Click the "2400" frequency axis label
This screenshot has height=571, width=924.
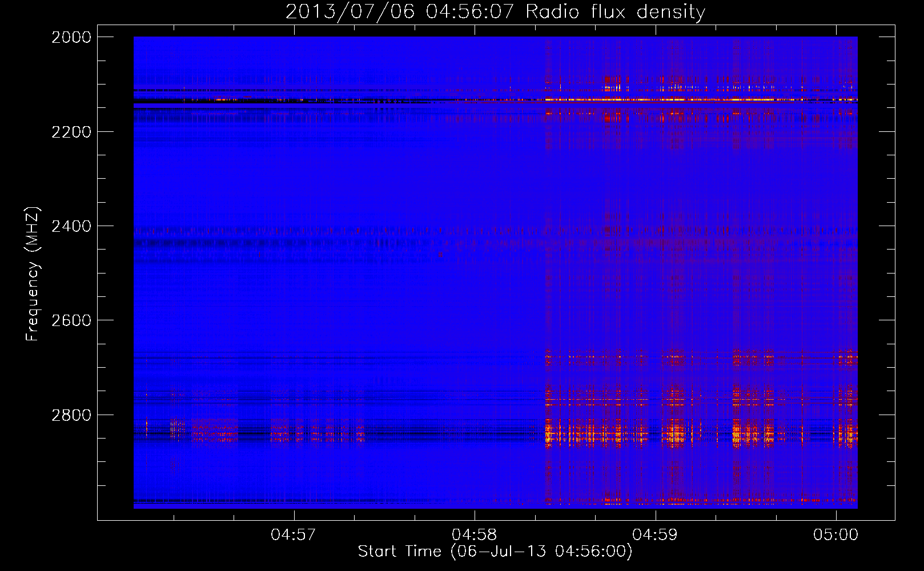point(71,226)
